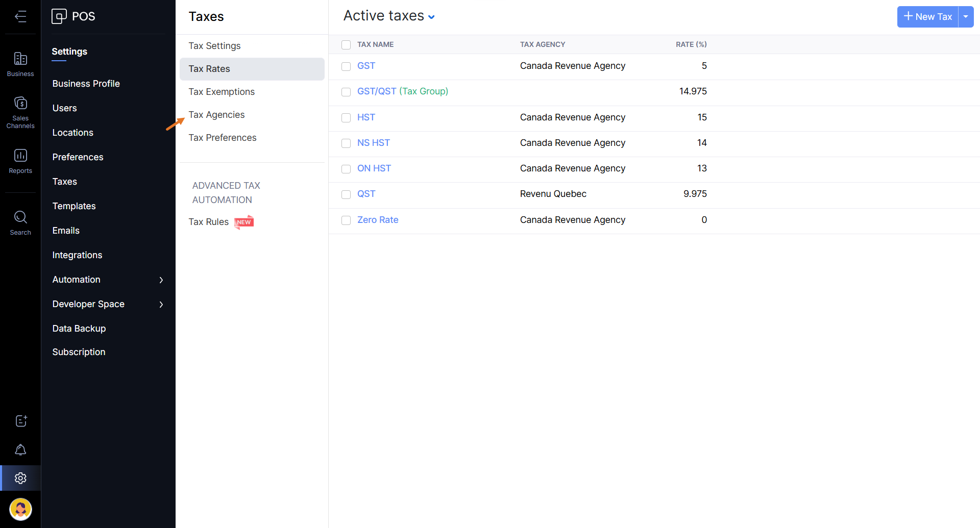980x528 pixels.
Task: Open the Sales Channels icon
Action: click(x=20, y=112)
